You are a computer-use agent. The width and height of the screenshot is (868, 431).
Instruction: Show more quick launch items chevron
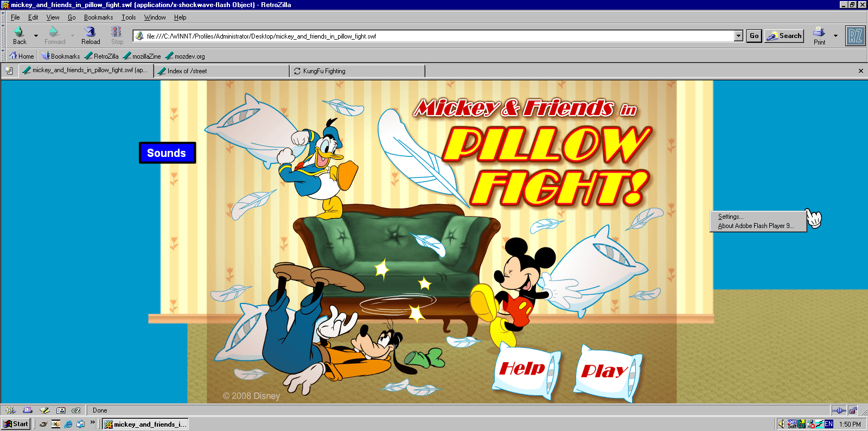(x=93, y=422)
